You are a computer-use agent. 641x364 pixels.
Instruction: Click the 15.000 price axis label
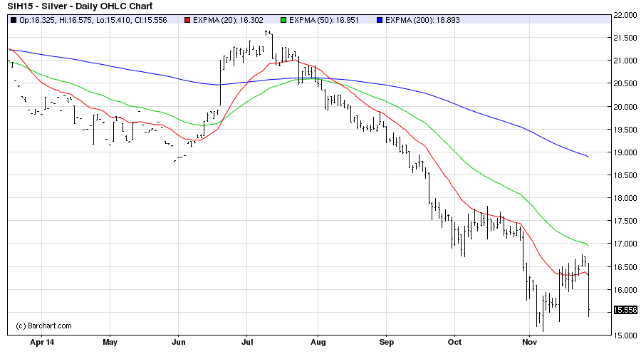tap(625, 336)
